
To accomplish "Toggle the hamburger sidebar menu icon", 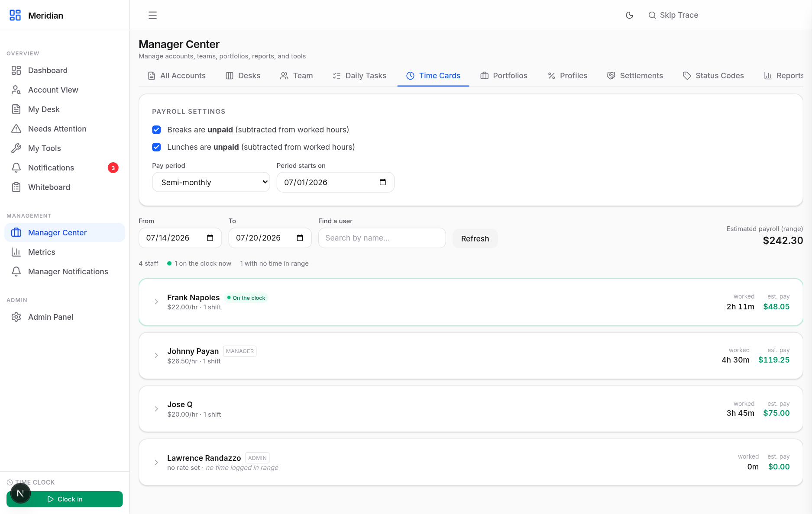I will point(152,15).
